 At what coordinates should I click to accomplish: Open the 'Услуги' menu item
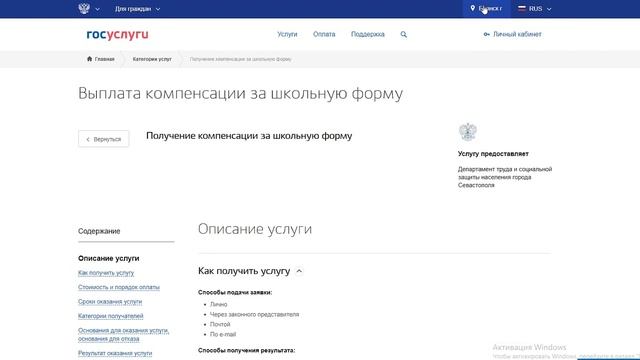coord(287,34)
